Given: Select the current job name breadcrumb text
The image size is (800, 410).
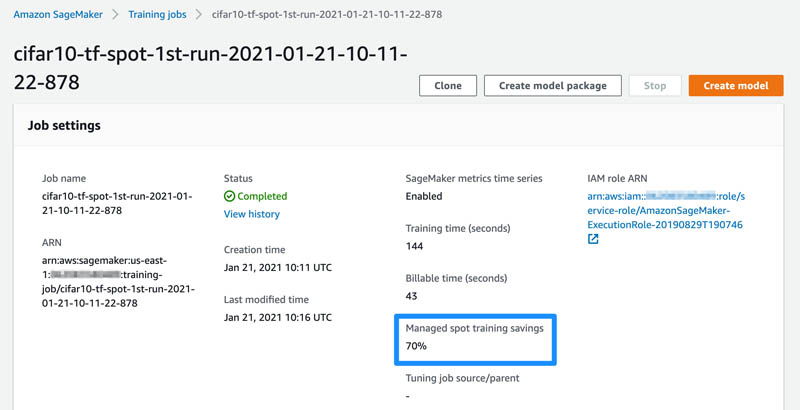Looking at the screenshot, I should [327, 15].
